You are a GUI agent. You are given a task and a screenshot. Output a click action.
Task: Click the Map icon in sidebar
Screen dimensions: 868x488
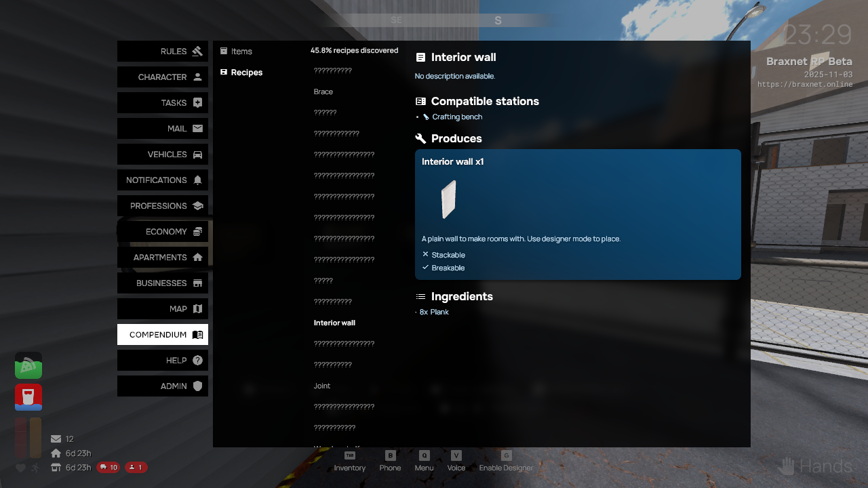click(x=197, y=309)
